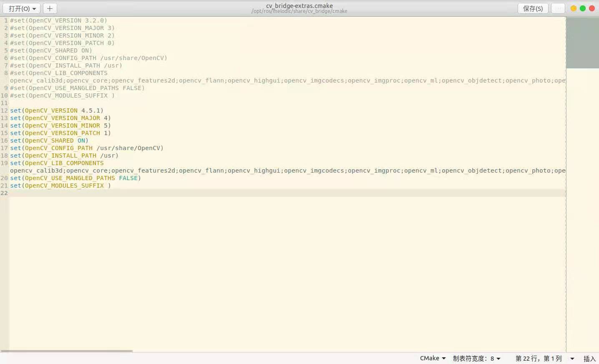The width and height of the screenshot is (599, 364).
Task: Expand the dropdown arrow on 打开(O)
Action: pyautogui.click(x=35, y=8)
